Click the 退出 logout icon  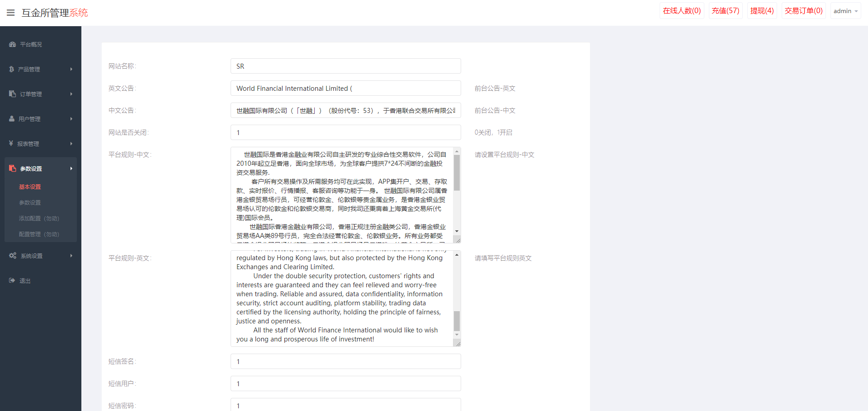tap(12, 280)
